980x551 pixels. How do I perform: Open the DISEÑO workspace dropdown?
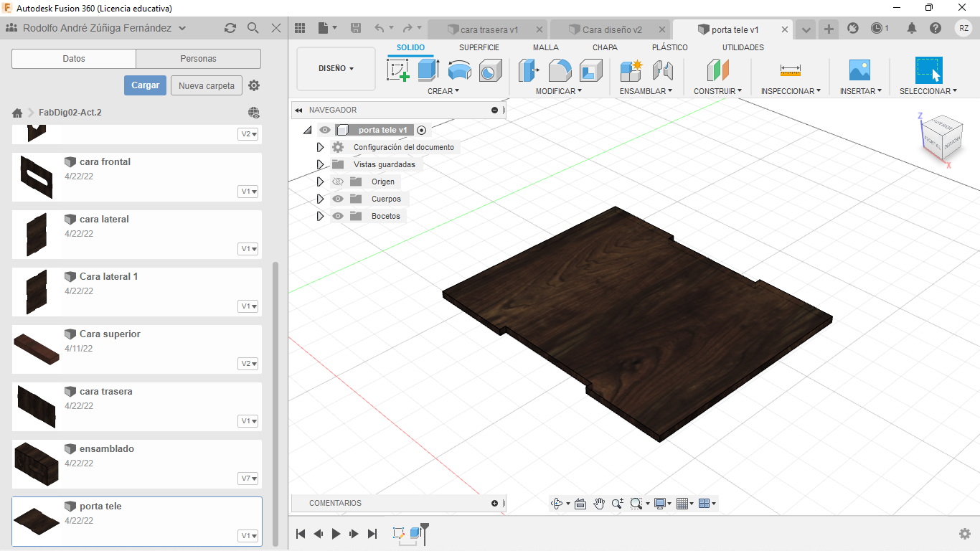coord(336,69)
